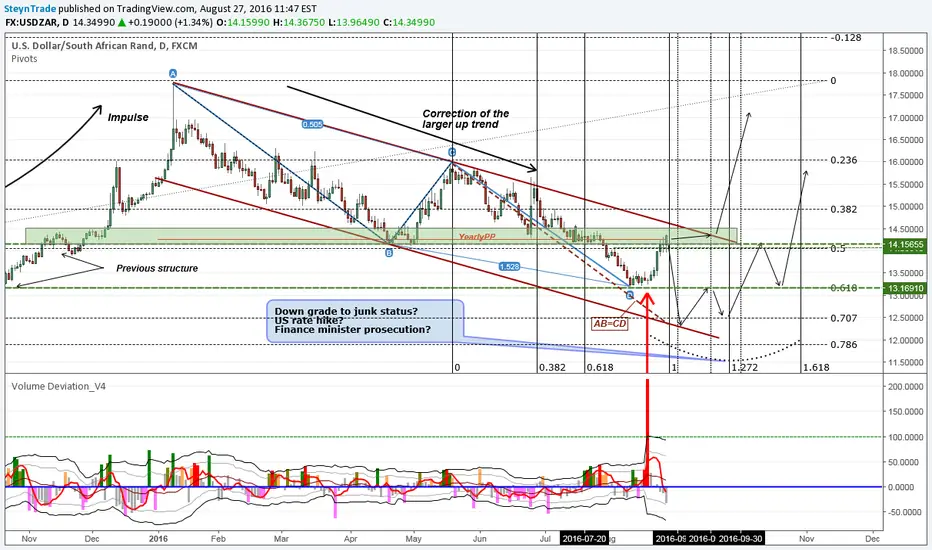
Task: Click the 18.50000 price axis value
Action: click(x=906, y=51)
